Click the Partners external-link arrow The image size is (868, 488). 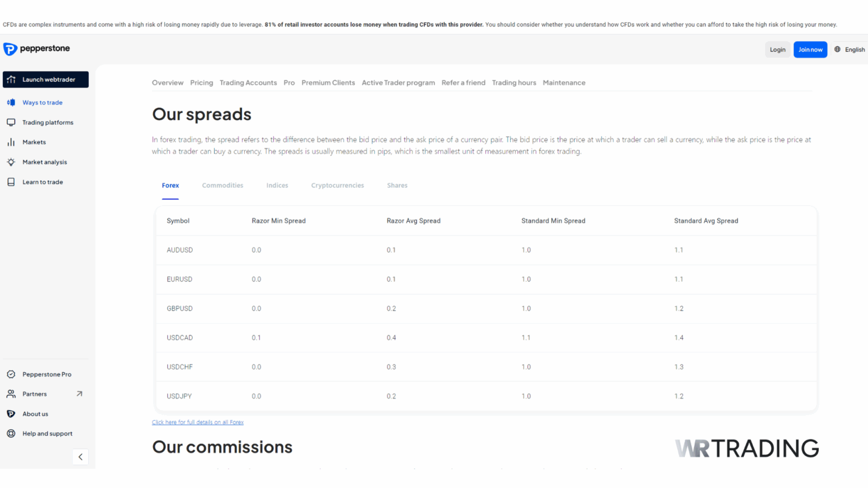81,394
